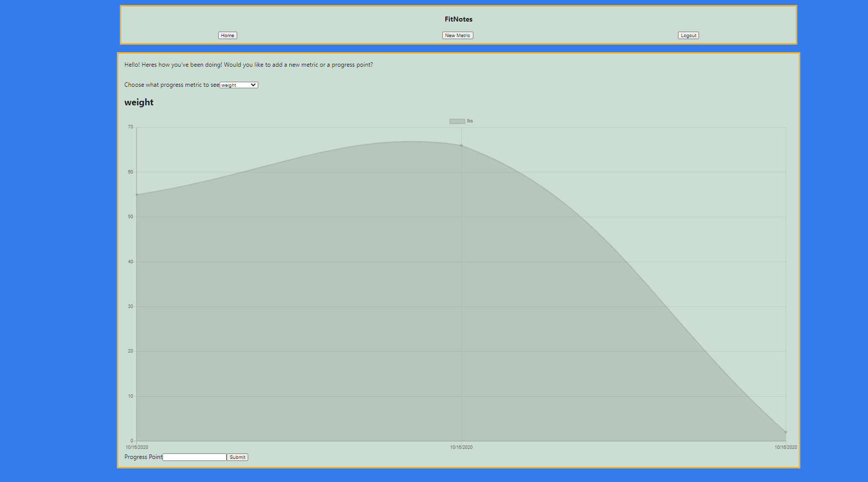Click the 'Choose what progress metric to see' label
Viewport: 868px width, 482px height.
[172, 85]
